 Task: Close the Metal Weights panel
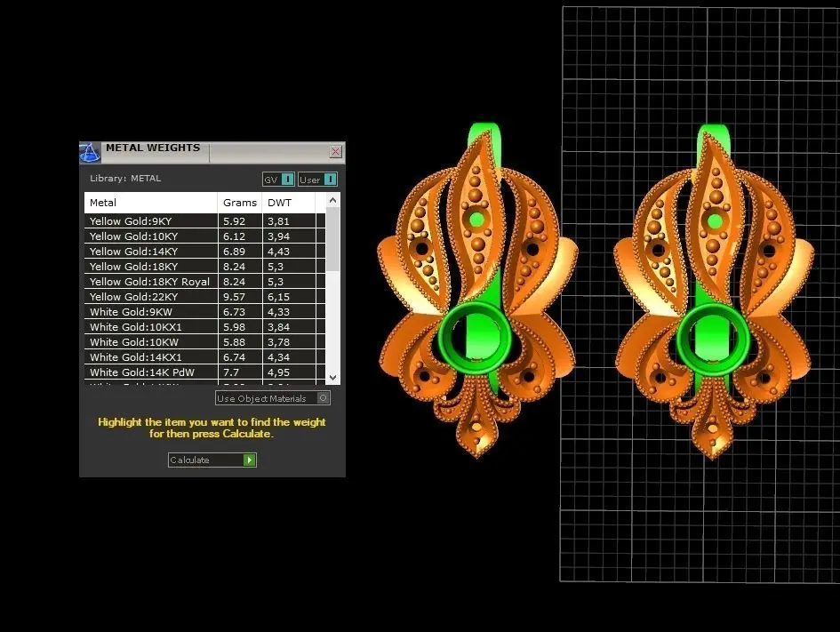[335, 152]
